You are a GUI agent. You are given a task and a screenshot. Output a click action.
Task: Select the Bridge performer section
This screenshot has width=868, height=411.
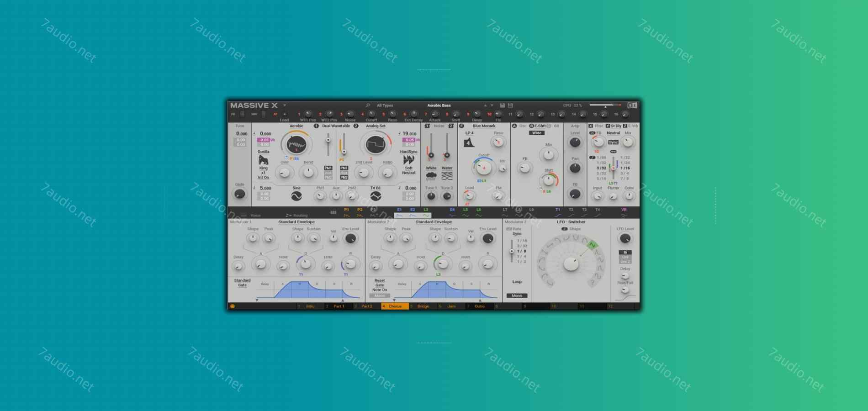point(423,306)
